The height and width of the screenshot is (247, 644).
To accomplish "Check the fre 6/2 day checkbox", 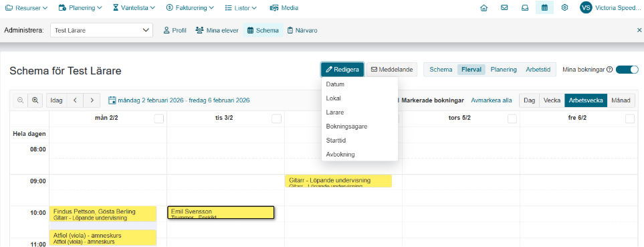I will [x=630, y=118].
